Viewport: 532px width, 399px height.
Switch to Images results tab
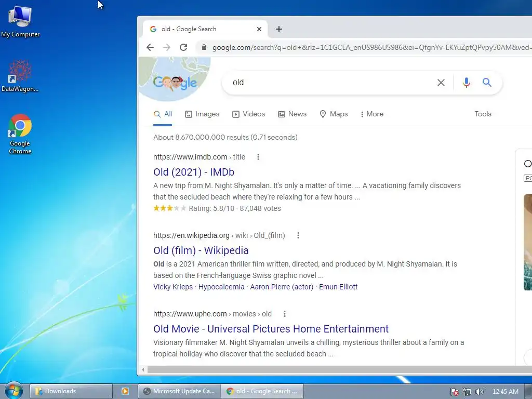(x=202, y=114)
